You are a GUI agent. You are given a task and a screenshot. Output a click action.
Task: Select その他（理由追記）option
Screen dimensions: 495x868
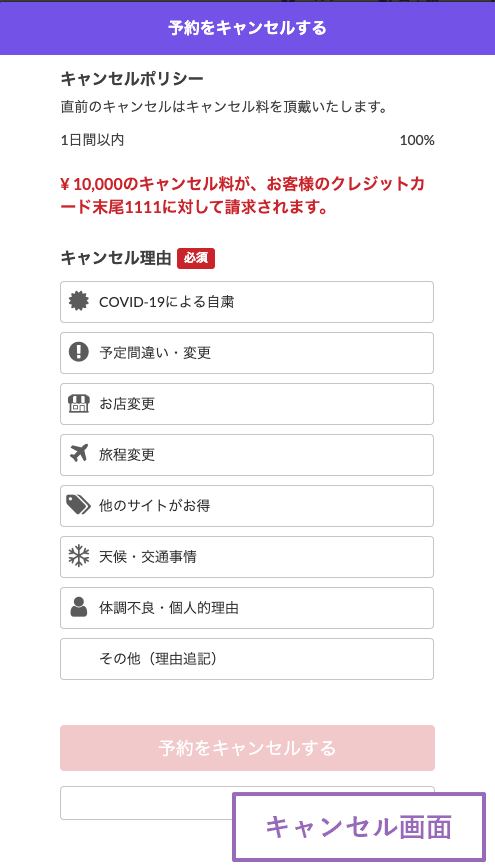pos(247,659)
